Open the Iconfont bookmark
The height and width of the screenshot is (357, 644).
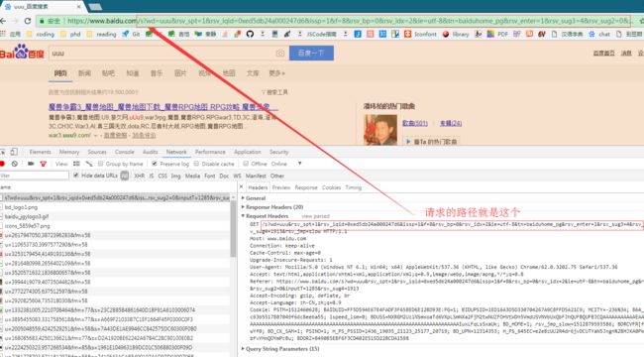pyautogui.click(x=420, y=34)
